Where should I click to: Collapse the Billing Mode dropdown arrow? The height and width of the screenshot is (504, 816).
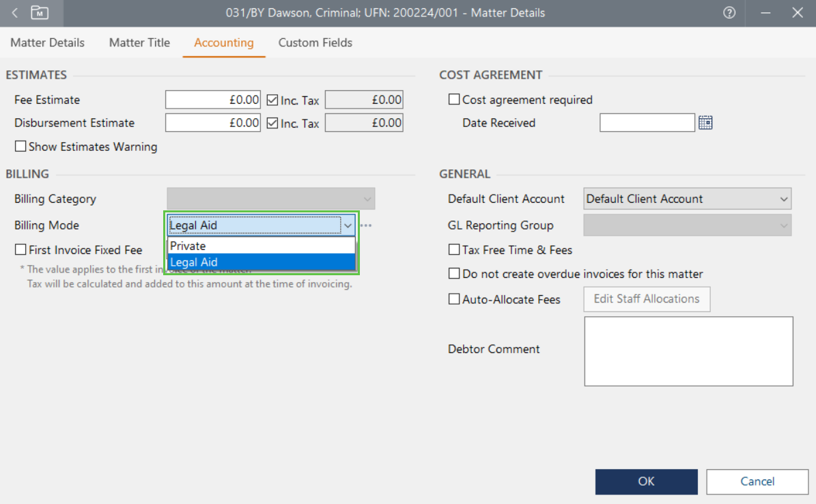348,225
